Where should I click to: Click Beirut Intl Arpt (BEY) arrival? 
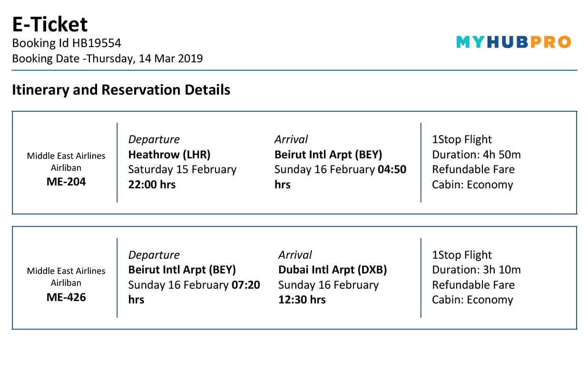tap(328, 155)
